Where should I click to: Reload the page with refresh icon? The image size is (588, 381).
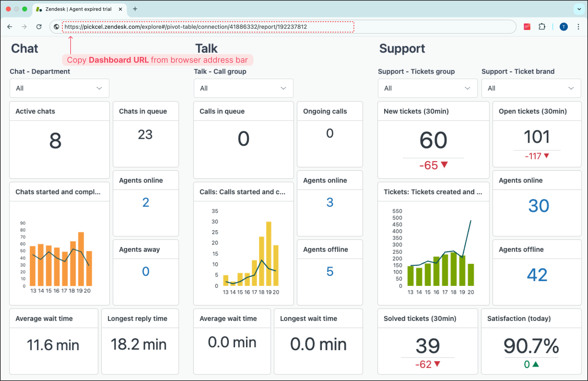pos(39,27)
